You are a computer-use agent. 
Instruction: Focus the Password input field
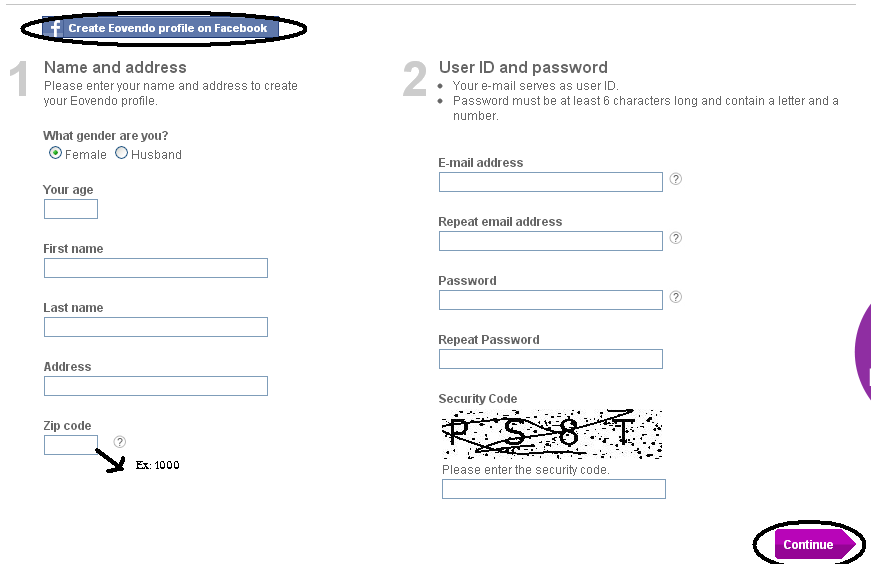(551, 300)
